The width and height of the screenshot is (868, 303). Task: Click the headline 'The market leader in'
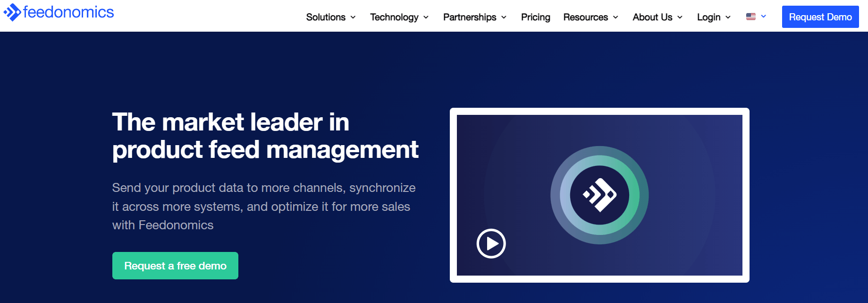[x=231, y=122]
